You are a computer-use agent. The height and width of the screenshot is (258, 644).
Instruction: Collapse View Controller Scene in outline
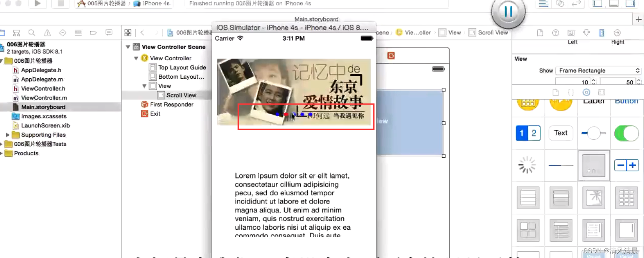point(128,47)
